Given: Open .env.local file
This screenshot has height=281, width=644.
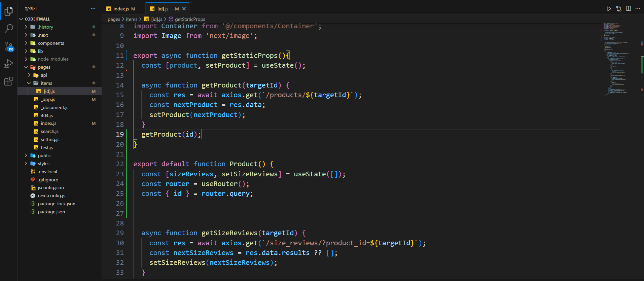Looking at the screenshot, I should click(60, 172).
